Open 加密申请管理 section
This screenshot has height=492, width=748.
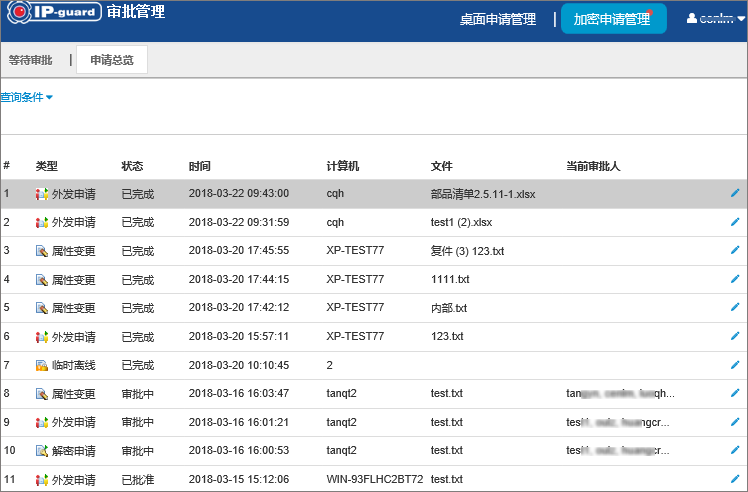(x=613, y=19)
